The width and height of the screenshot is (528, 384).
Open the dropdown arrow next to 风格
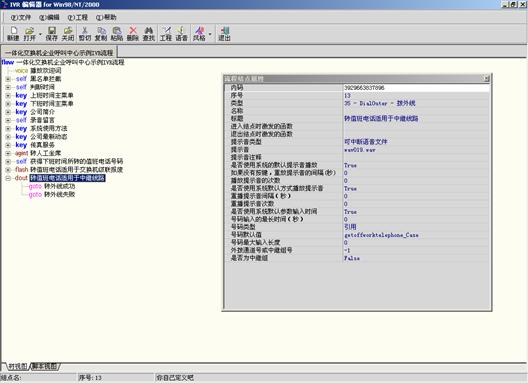210,34
